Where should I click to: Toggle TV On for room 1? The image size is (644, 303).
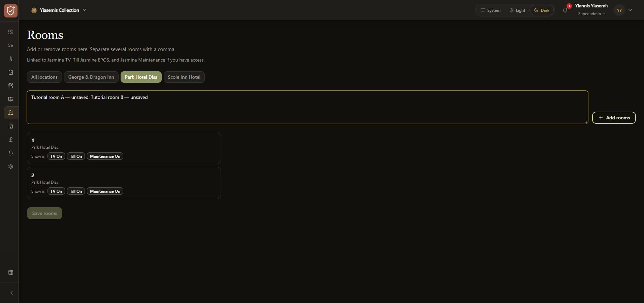click(56, 156)
